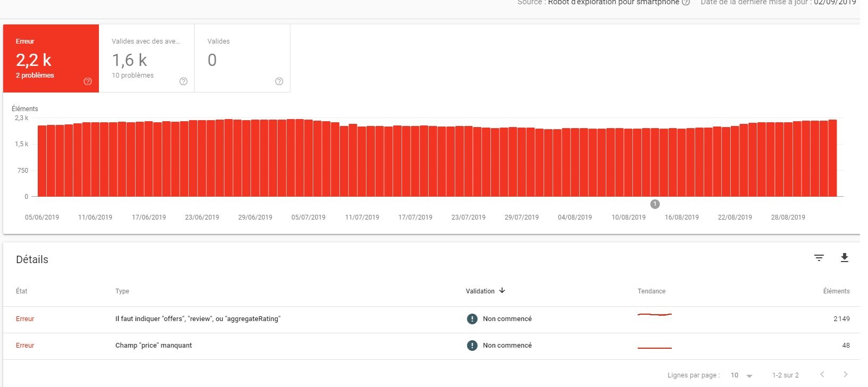Image resolution: width=868 pixels, height=387 pixels.
Task: Click the 28/08/2019 date label on chart
Action: click(x=788, y=217)
